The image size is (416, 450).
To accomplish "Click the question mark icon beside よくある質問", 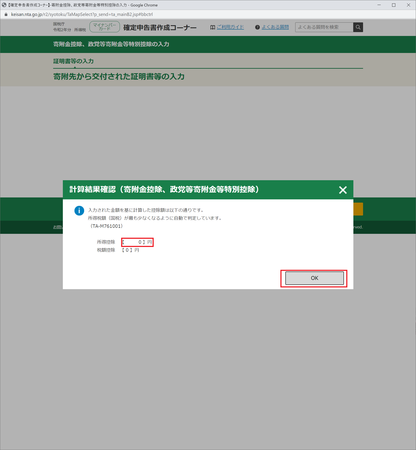I will (257, 27).
